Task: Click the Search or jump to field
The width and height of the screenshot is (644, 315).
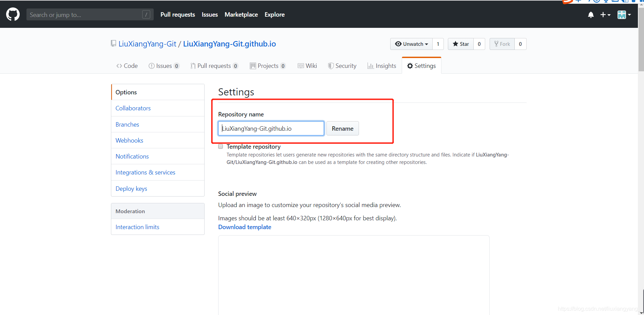Action: coord(90,15)
